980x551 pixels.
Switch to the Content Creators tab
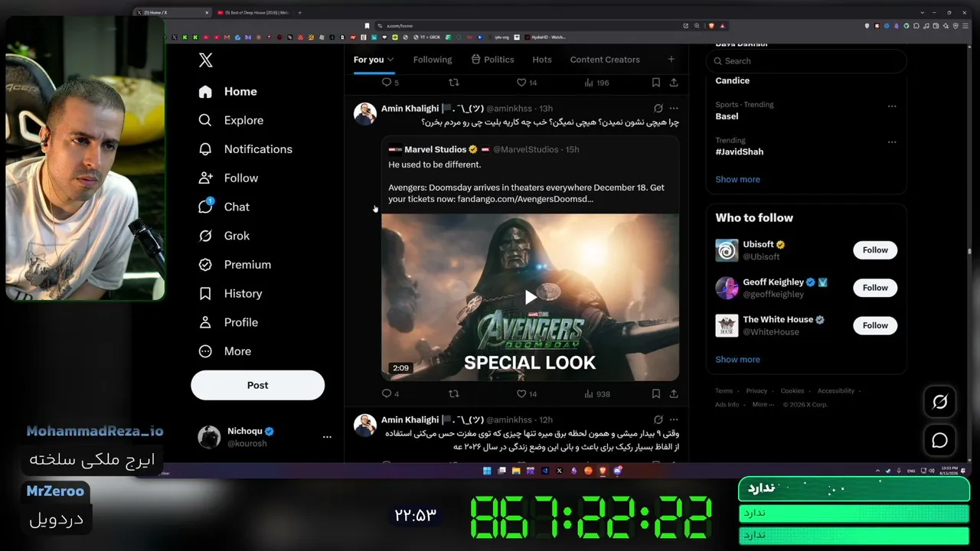click(605, 60)
